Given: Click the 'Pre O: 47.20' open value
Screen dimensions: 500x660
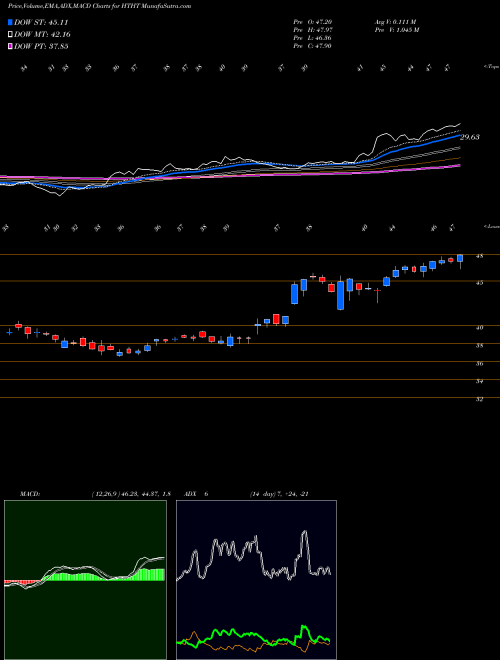Looking at the screenshot, I should click(313, 22).
